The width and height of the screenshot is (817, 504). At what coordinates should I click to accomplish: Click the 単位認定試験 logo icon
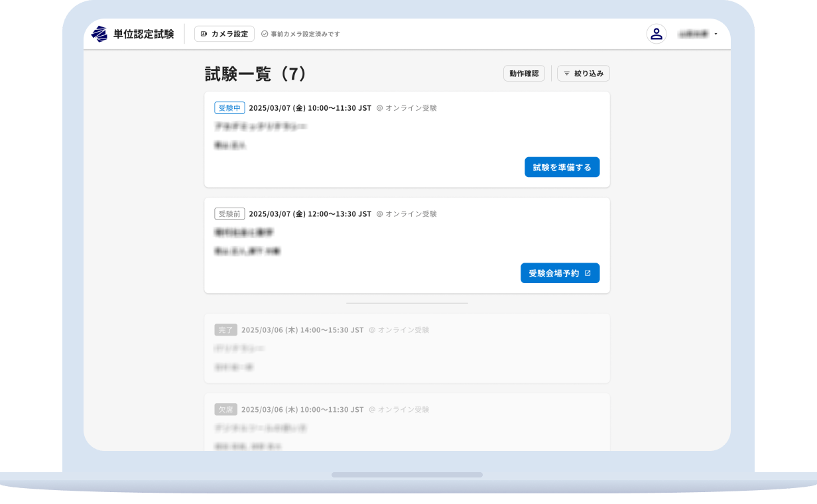(98, 33)
